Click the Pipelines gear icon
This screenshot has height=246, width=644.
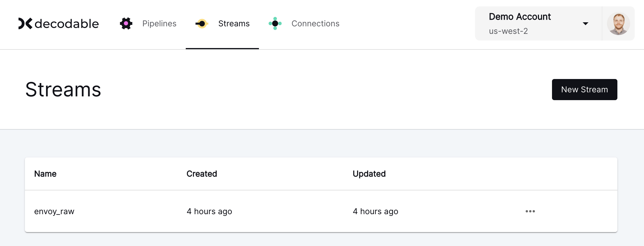point(126,23)
